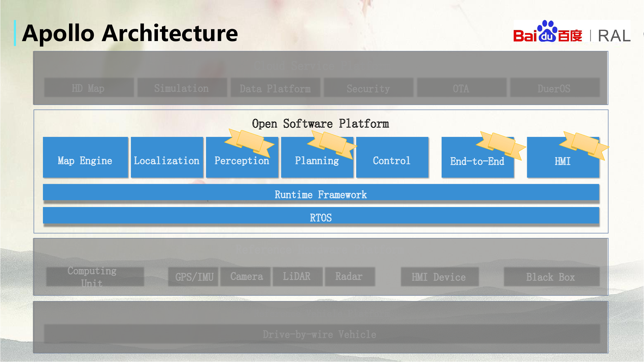
Task: Click the Apollo Architecture title
Action: click(x=130, y=33)
